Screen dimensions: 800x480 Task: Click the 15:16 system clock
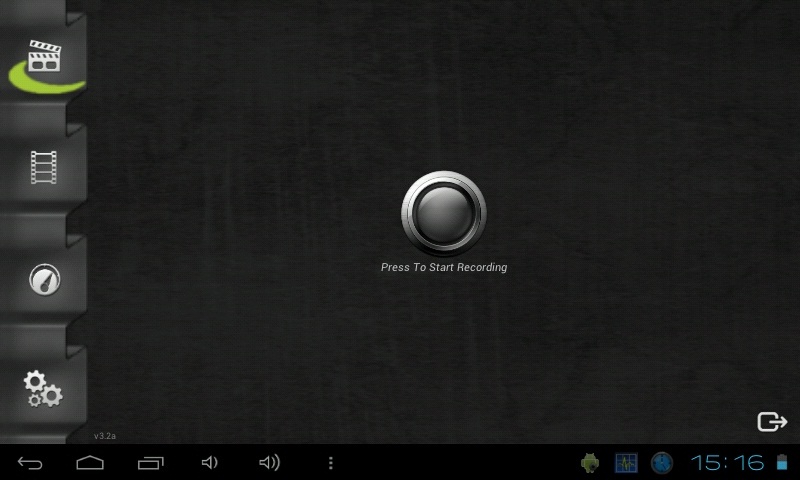coord(727,463)
